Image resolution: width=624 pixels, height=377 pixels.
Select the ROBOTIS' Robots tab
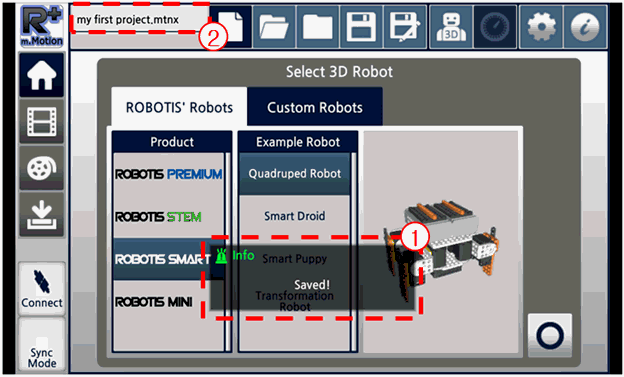179,107
